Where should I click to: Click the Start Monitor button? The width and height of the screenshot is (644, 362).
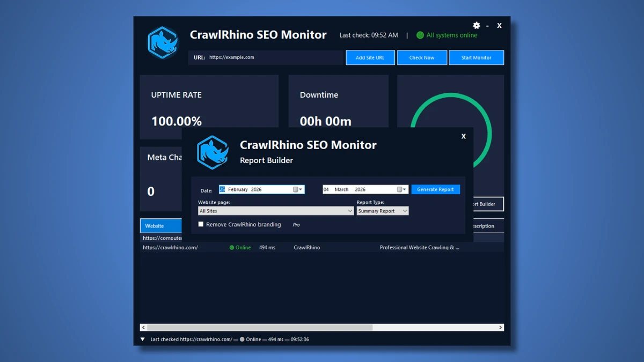tap(476, 57)
